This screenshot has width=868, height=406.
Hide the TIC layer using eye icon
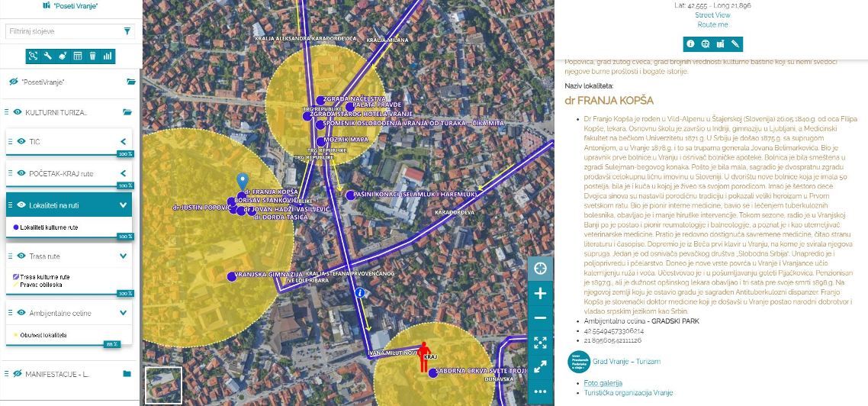click(x=22, y=141)
